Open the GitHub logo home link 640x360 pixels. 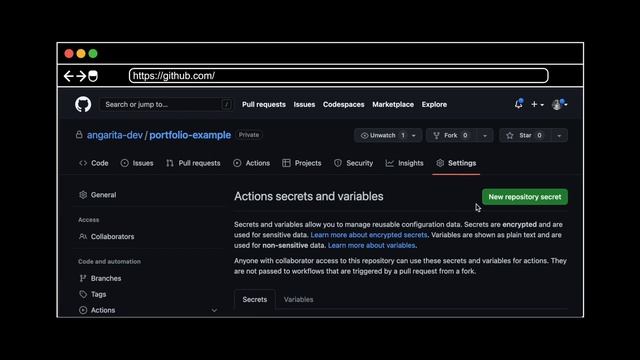83,104
